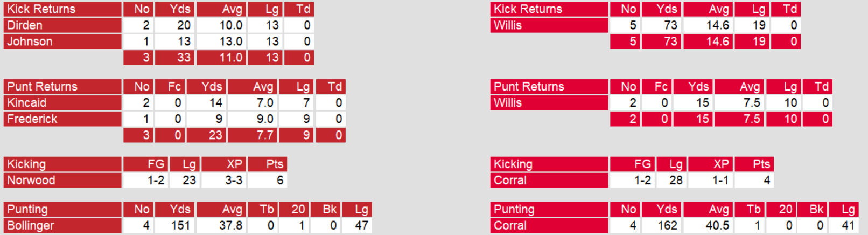Click the left Kick Returns table header
This screenshot has width=868, height=235.
pyautogui.click(x=41, y=9)
